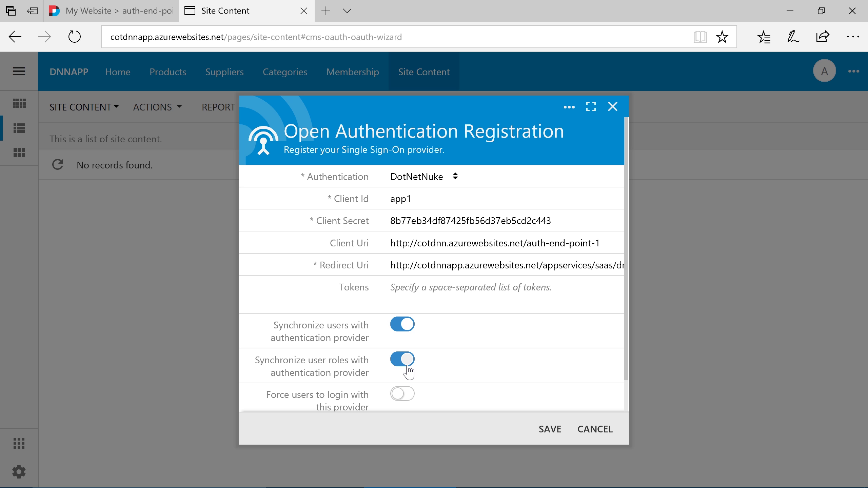Click the refresh records icon
868x488 pixels.
[58, 165]
